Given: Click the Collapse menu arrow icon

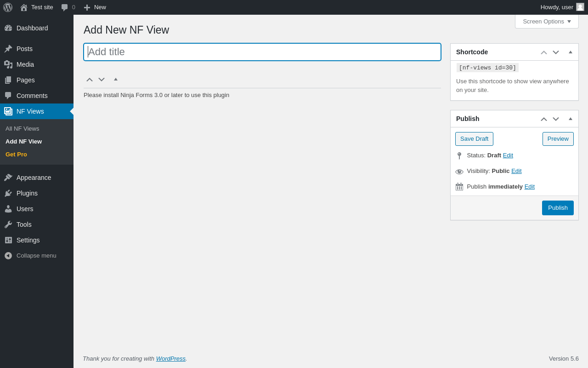Looking at the screenshot, I should tap(8, 256).
